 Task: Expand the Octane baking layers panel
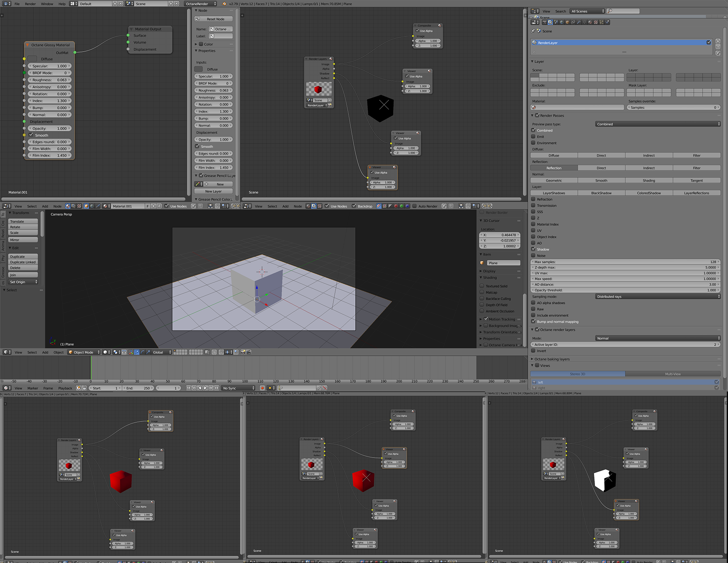click(x=552, y=359)
